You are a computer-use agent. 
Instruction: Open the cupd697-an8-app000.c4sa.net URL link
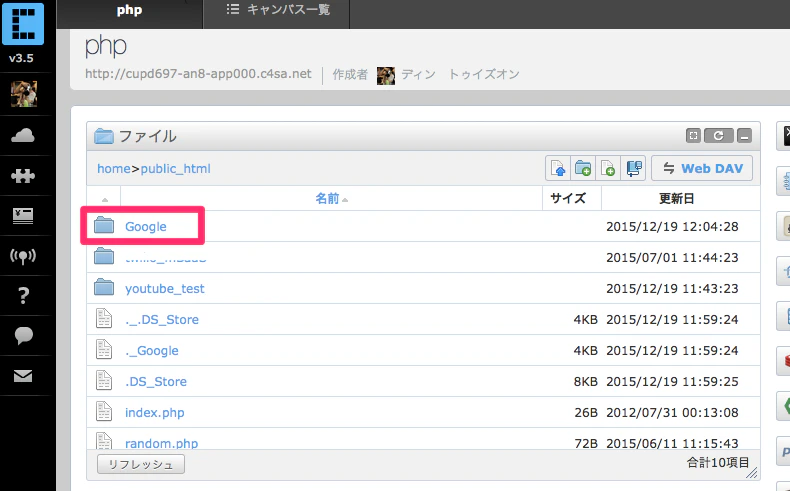(198, 74)
